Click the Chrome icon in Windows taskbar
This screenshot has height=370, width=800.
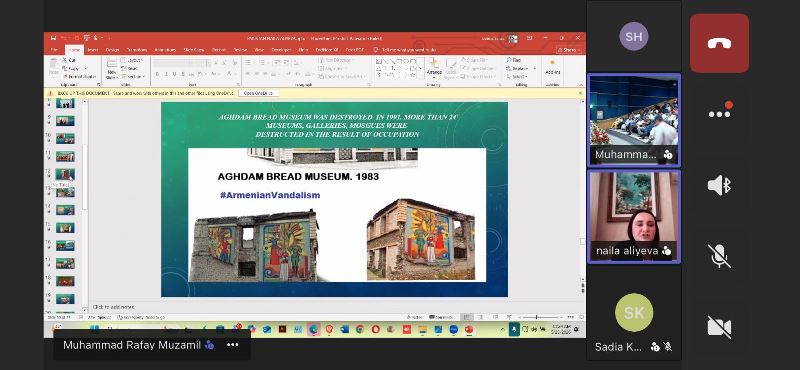click(359, 329)
